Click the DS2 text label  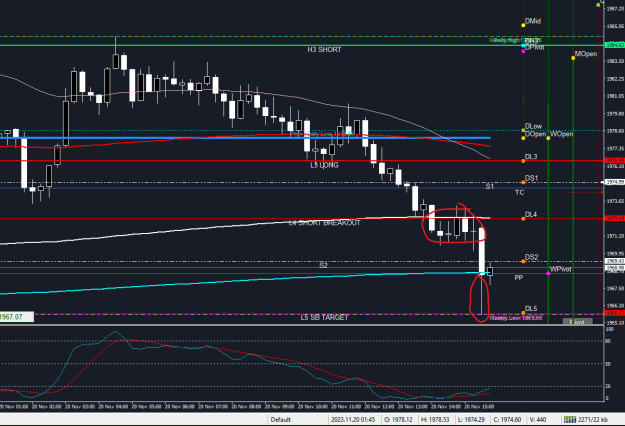[x=531, y=257]
